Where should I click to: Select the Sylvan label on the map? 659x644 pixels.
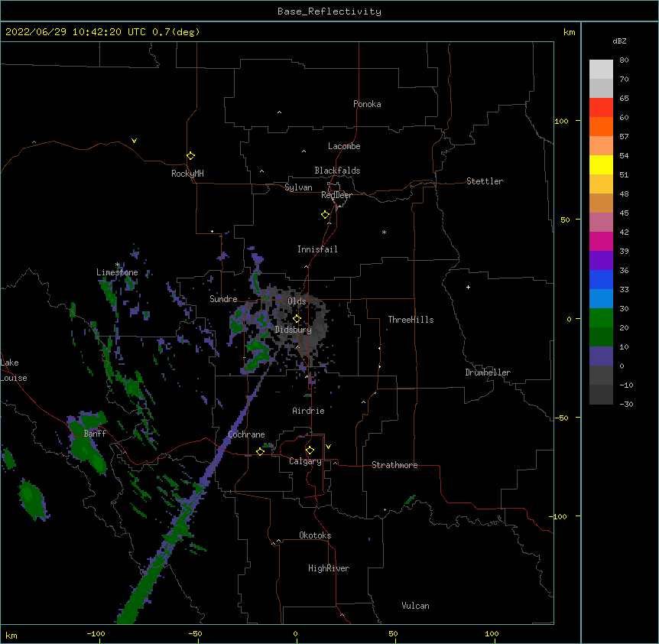tap(298, 187)
